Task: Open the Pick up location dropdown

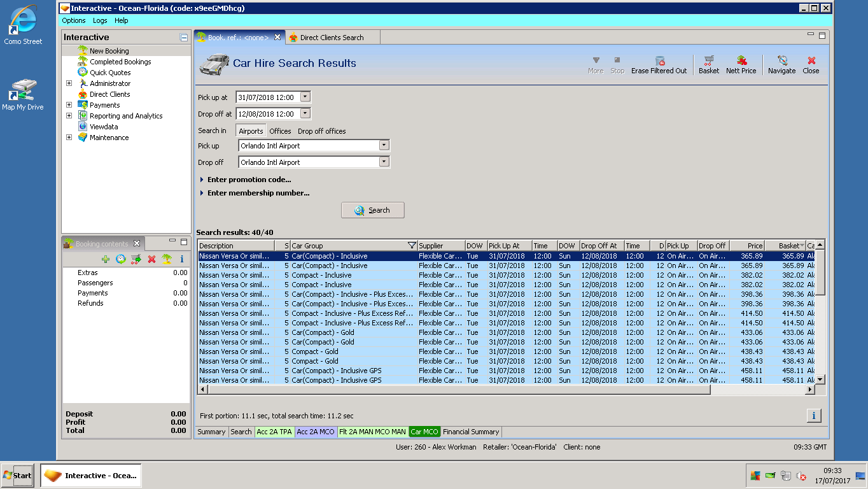Action: 384,145
